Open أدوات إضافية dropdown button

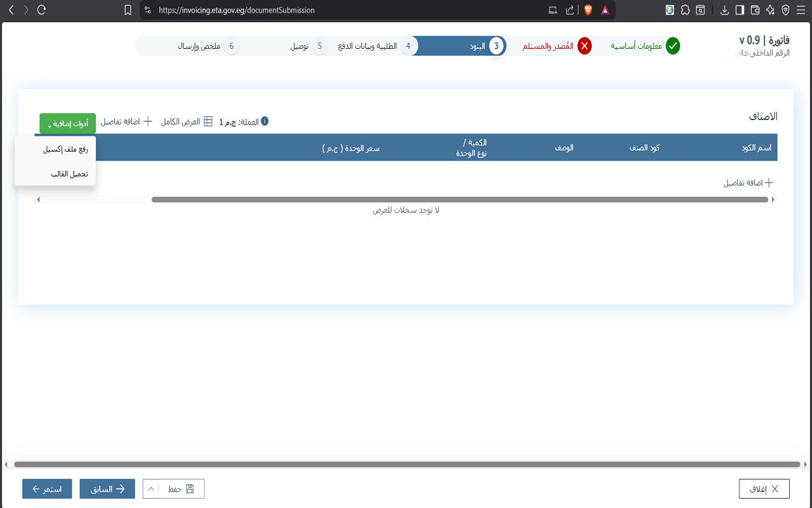click(67, 124)
